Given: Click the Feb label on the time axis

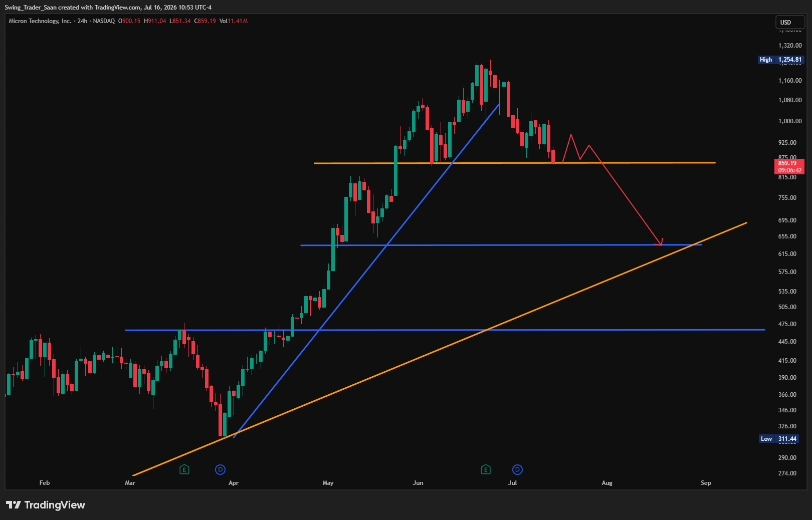Looking at the screenshot, I should (45, 483).
